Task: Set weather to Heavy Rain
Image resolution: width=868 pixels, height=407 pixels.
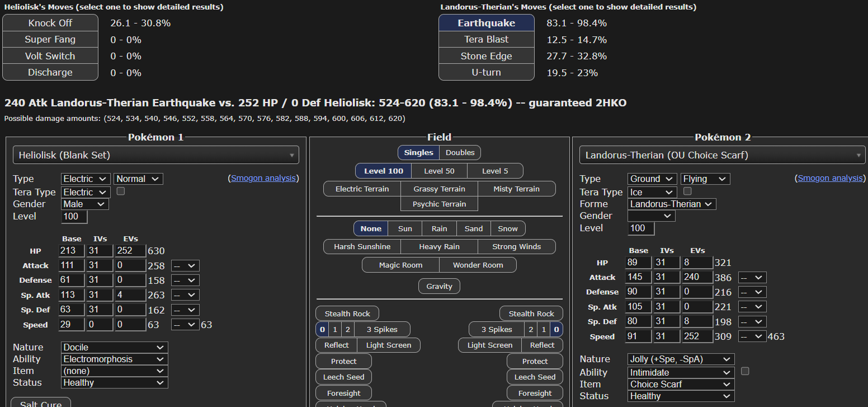Action: 439,246
